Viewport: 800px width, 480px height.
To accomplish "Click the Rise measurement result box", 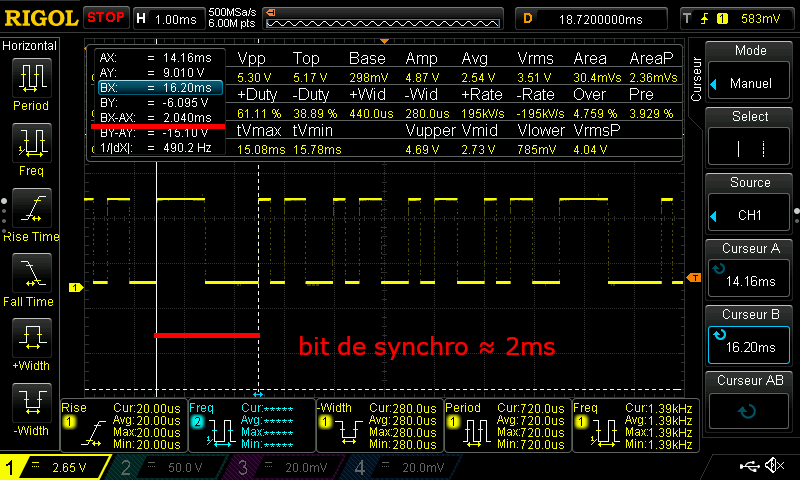I will (x=124, y=426).
